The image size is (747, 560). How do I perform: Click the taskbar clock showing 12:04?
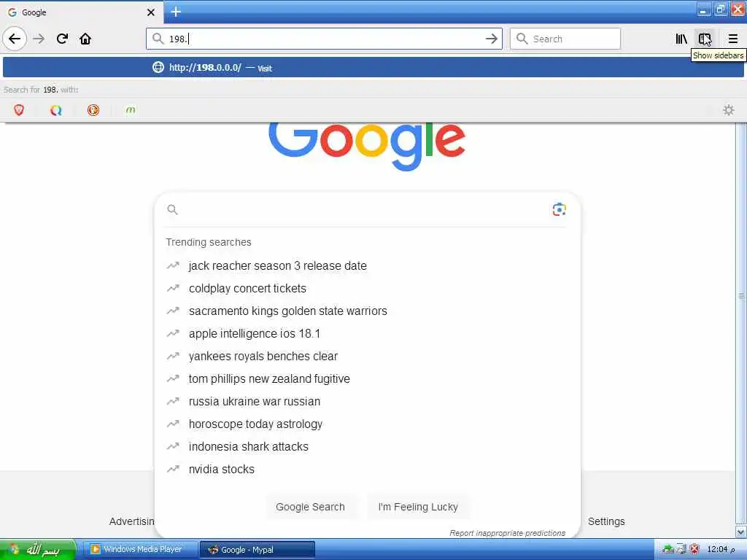pos(720,550)
